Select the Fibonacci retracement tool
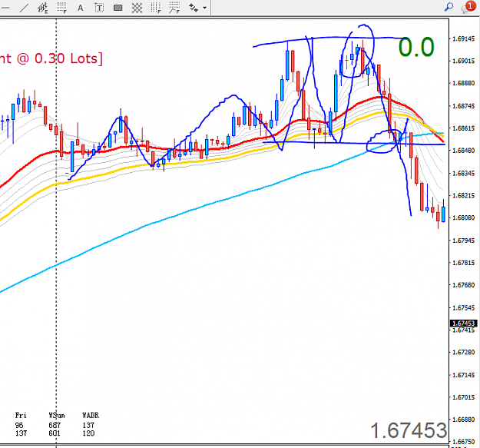Image resolution: width=480 pixels, height=448 pixels. (62, 8)
